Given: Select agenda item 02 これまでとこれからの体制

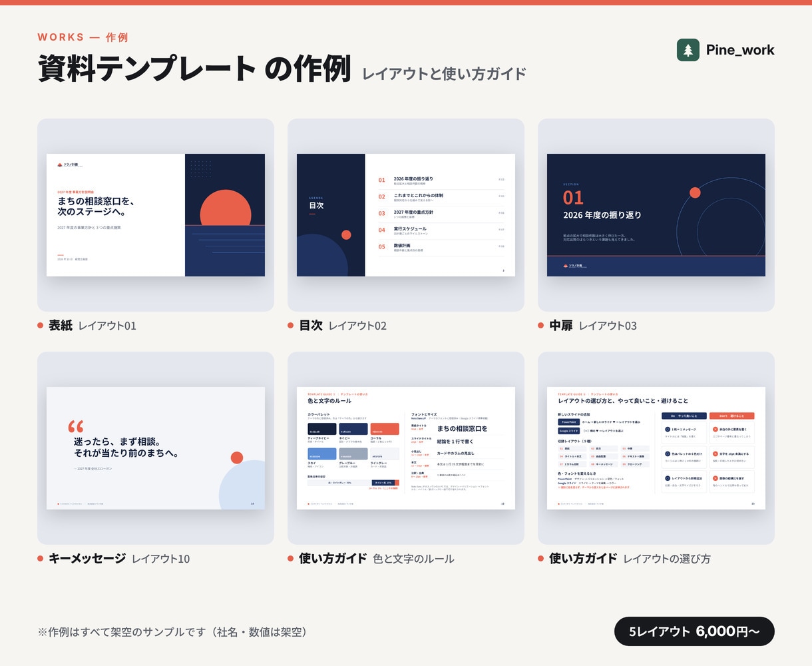Looking at the screenshot, I should point(441,196).
